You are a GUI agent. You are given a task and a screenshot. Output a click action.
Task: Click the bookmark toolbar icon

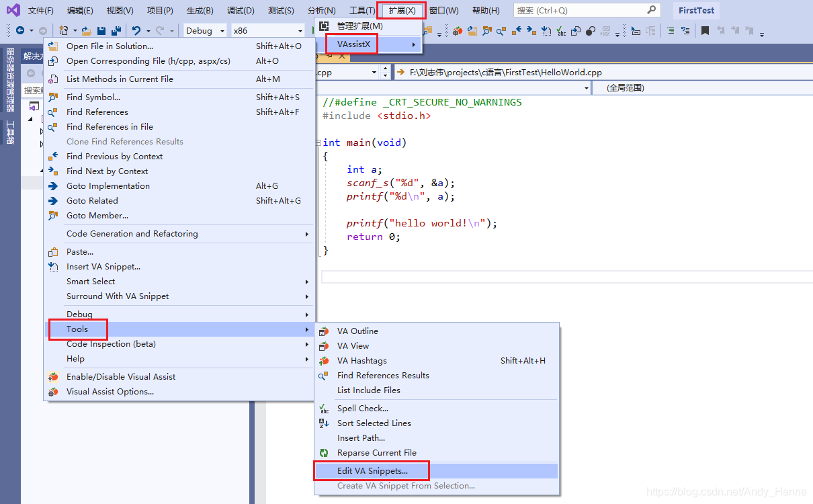705,31
